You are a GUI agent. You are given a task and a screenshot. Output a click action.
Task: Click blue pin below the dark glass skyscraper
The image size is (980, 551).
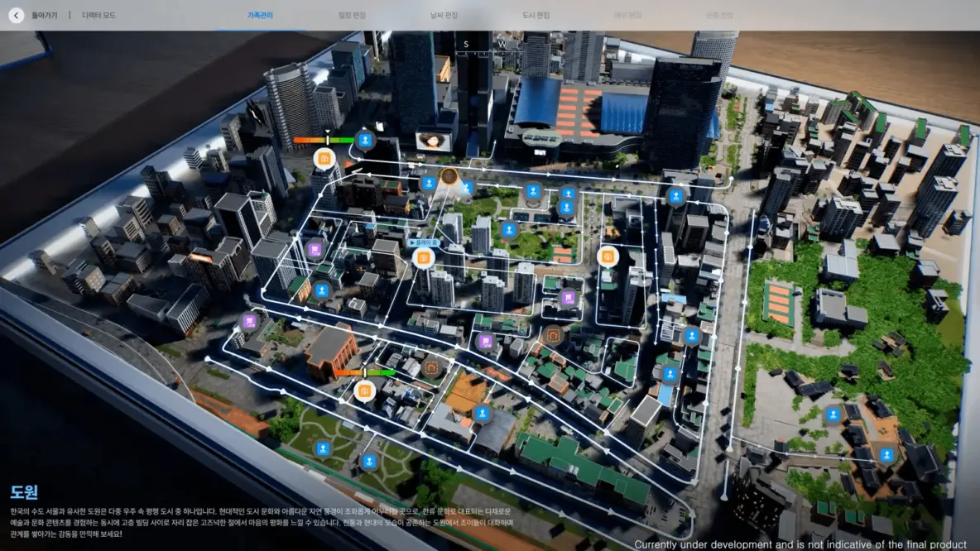point(675,196)
